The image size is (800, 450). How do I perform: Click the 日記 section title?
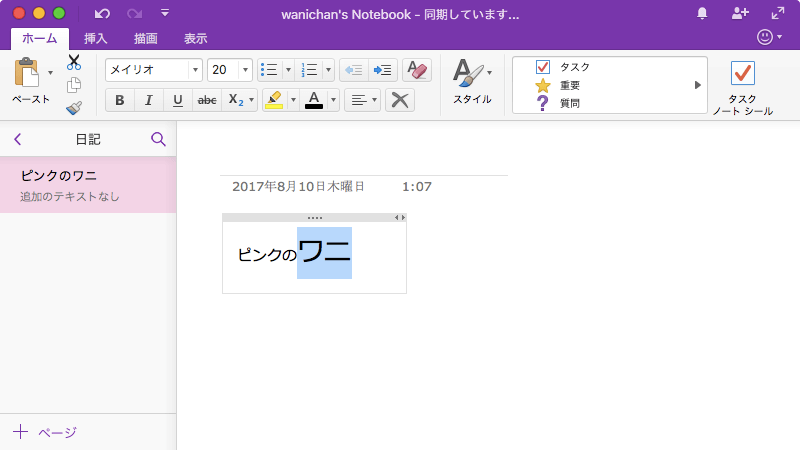pyautogui.click(x=88, y=139)
